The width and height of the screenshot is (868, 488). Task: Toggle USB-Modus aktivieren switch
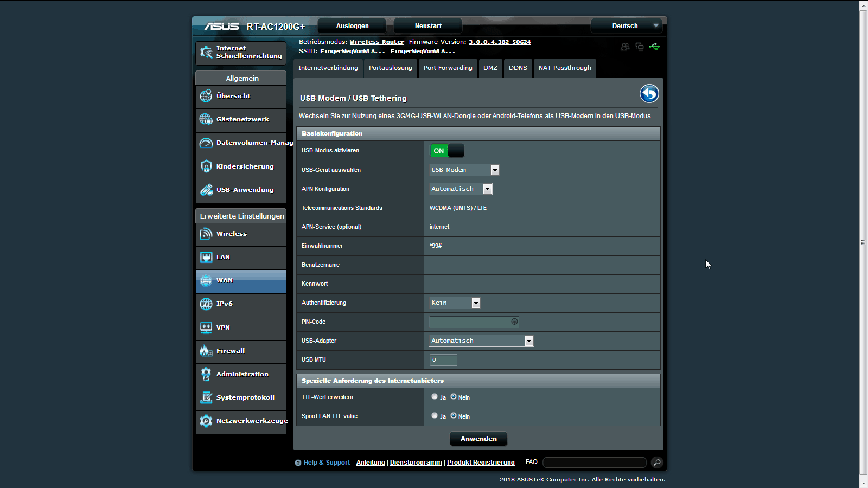[447, 151]
